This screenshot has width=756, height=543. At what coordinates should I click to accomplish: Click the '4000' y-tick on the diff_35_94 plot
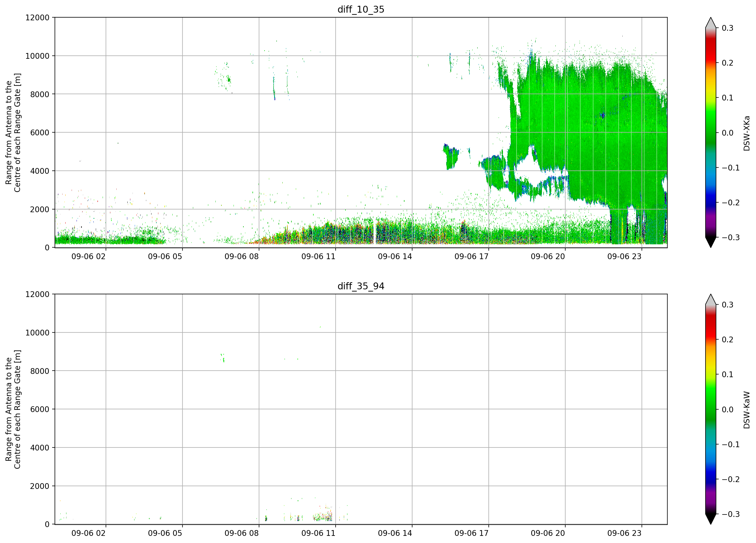coord(40,448)
